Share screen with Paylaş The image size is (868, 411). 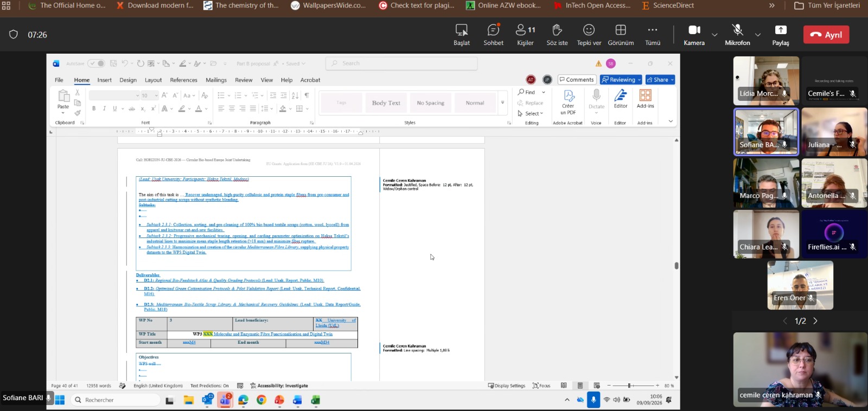coord(781,35)
